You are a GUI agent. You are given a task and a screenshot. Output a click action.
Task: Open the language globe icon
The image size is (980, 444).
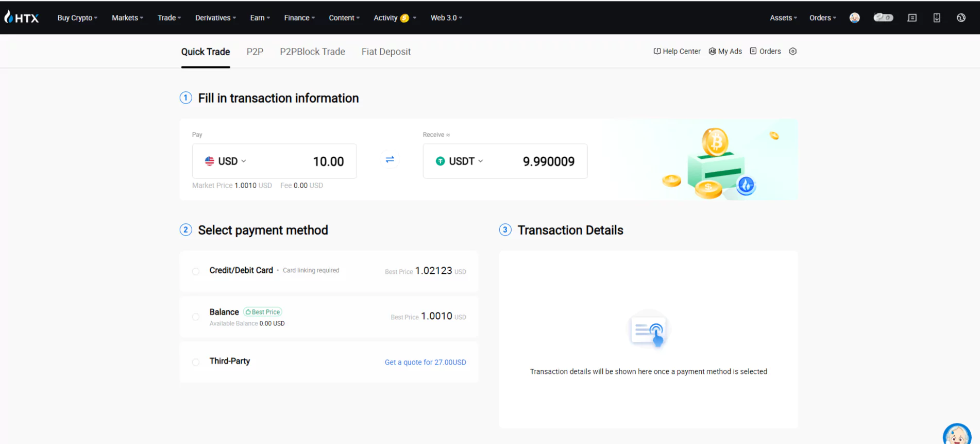click(961, 18)
